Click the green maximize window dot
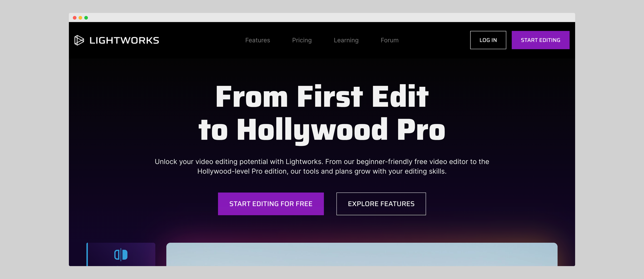644x279 pixels. click(86, 18)
